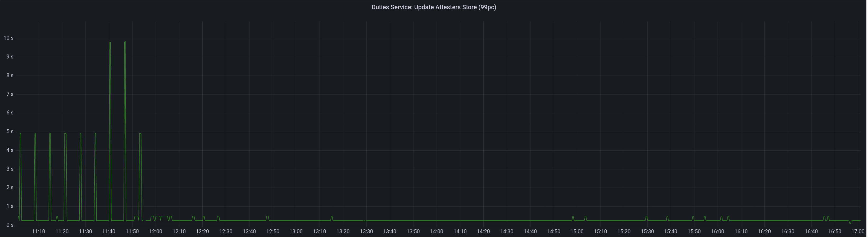The height and width of the screenshot is (237, 868).
Task: Select the 10 s y-axis label
Action: click(8, 38)
